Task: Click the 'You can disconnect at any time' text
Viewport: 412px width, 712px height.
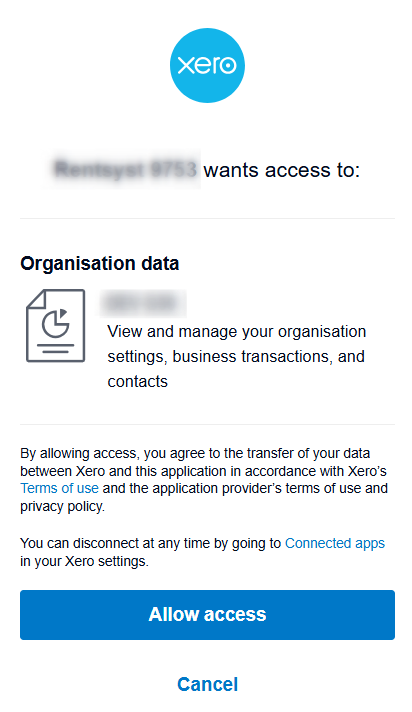Action: tap(150, 543)
